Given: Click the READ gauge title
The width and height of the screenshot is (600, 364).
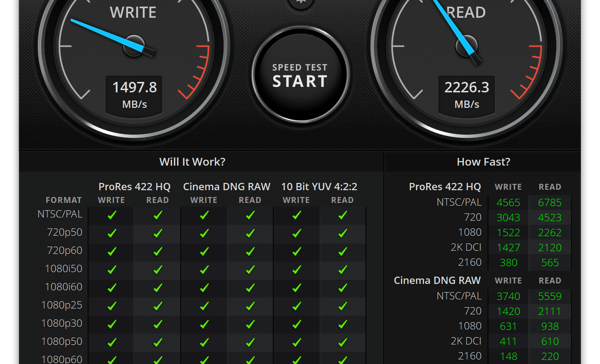Looking at the screenshot, I should 467,12.
